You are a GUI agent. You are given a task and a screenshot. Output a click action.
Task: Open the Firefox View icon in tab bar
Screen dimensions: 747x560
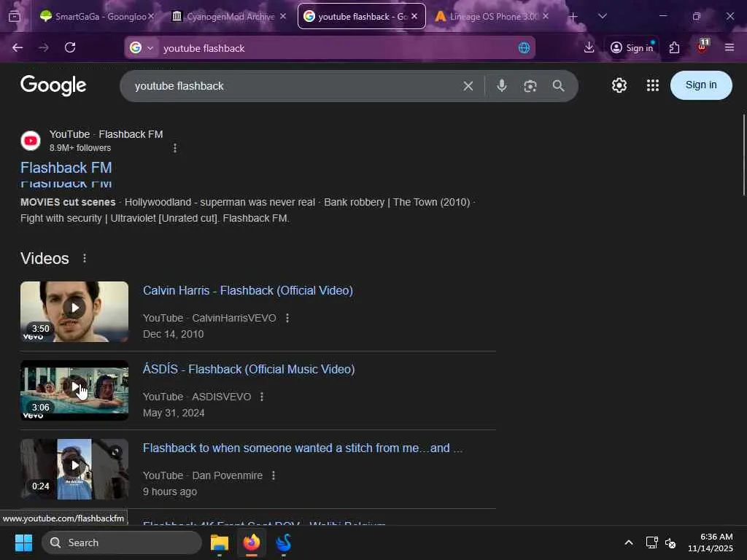15,16
